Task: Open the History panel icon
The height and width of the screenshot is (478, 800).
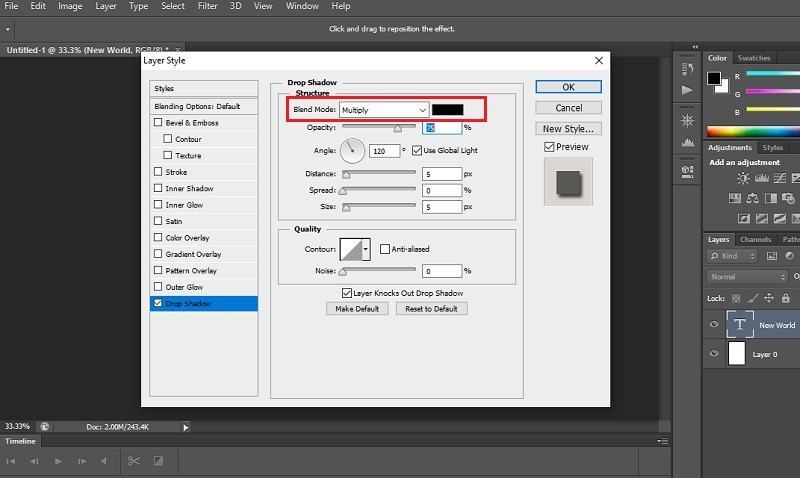Action: pyautogui.click(x=687, y=69)
